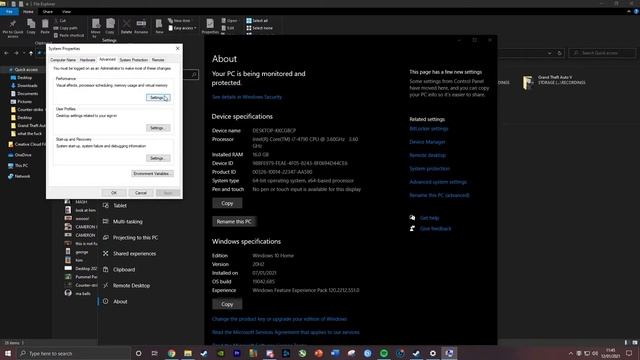Switch to the View ribbon tab
The image size is (640, 360).
coord(67,12)
